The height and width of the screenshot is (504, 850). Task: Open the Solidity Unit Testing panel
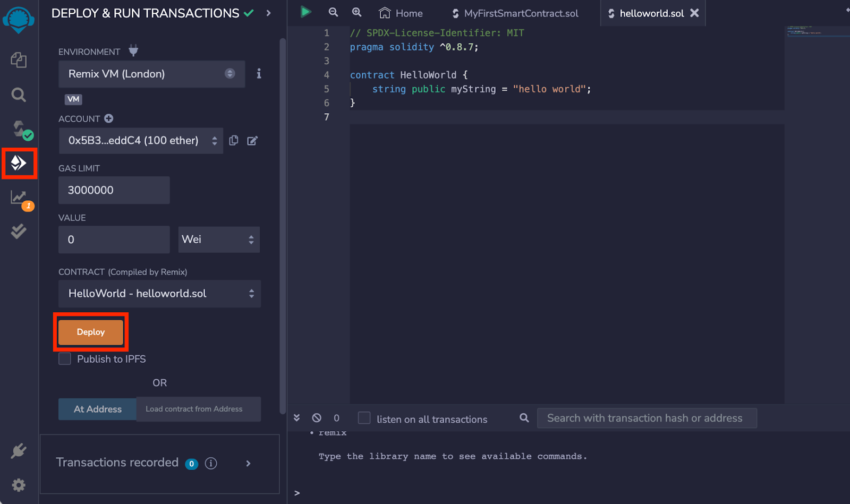click(x=19, y=231)
